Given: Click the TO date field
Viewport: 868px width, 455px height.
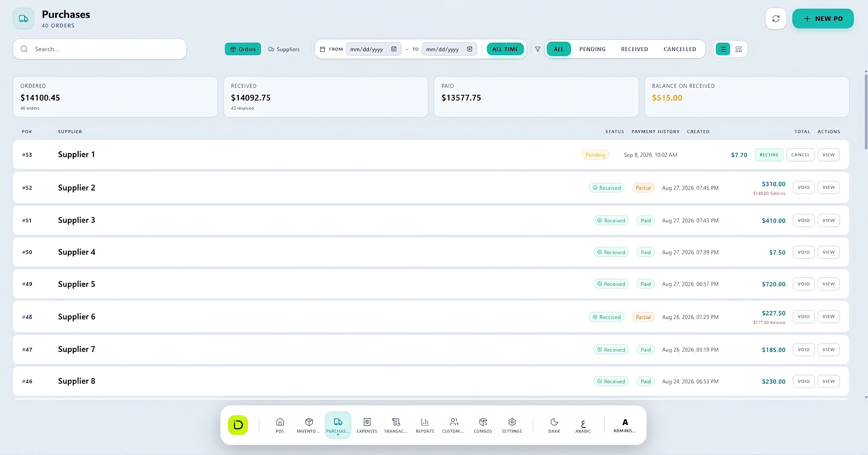Looking at the screenshot, I should tap(449, 49).
